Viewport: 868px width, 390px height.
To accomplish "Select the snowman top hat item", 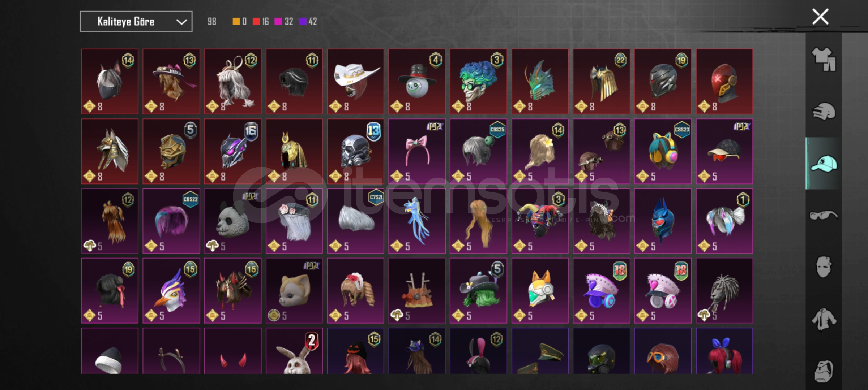I will 417,82.
